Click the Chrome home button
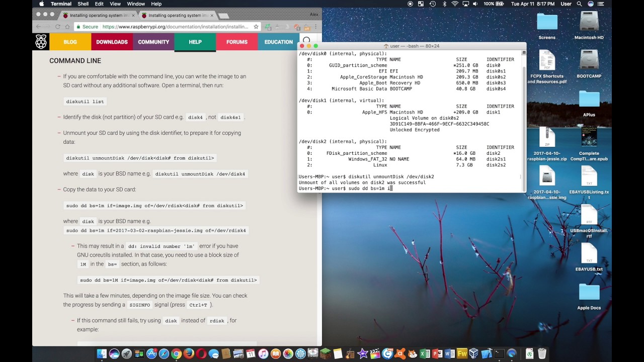 pos(67,27)
